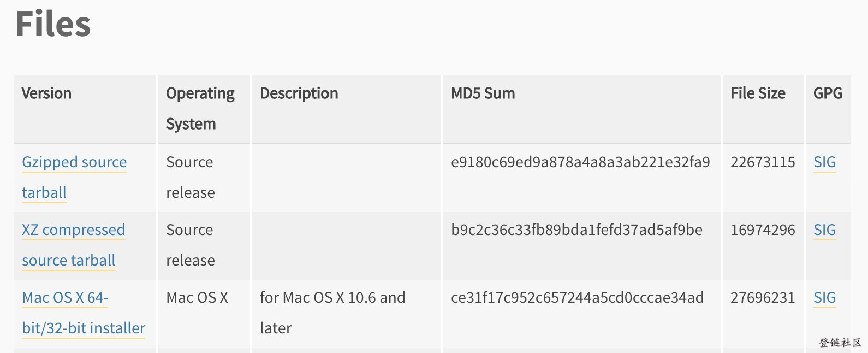The width and height of the screenshot is (868, 353).
Task: Click the Operating System column header
Action: [200, 109]
